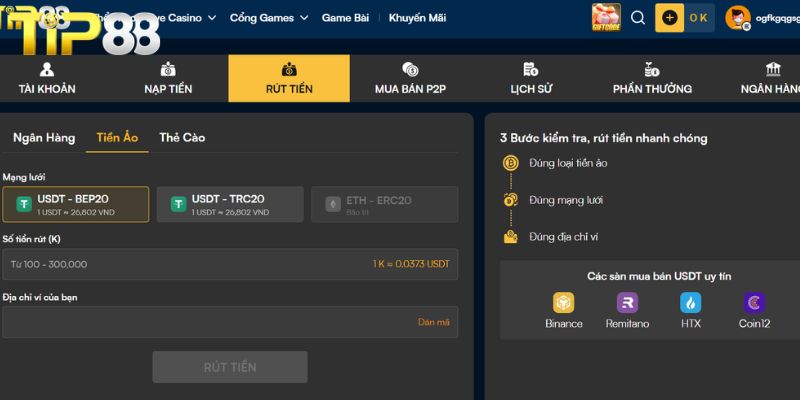Open the Phần Thưởng rewards tab

tap(652, 79)
